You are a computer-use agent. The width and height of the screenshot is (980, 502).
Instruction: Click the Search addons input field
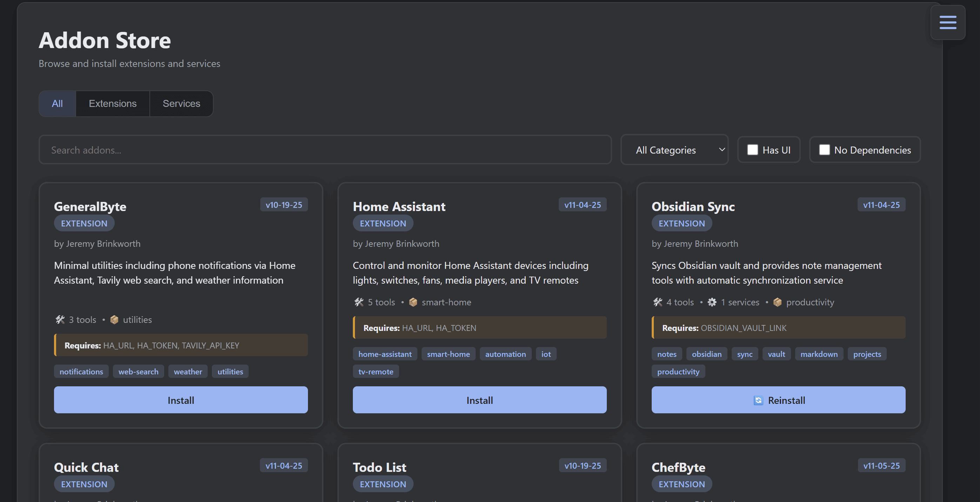pyautogui.click(x=325, y=150)
